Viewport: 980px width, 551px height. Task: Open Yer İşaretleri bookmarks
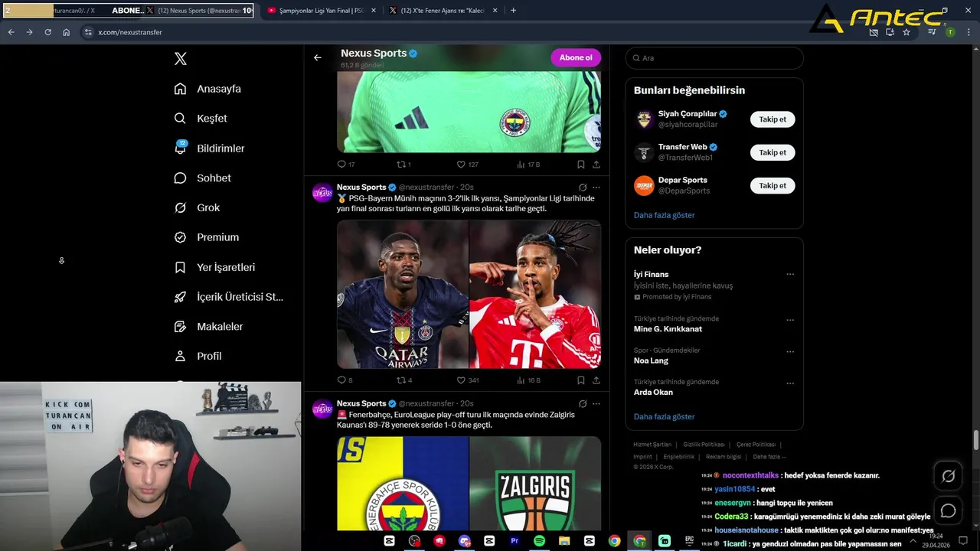pos(214,267)
